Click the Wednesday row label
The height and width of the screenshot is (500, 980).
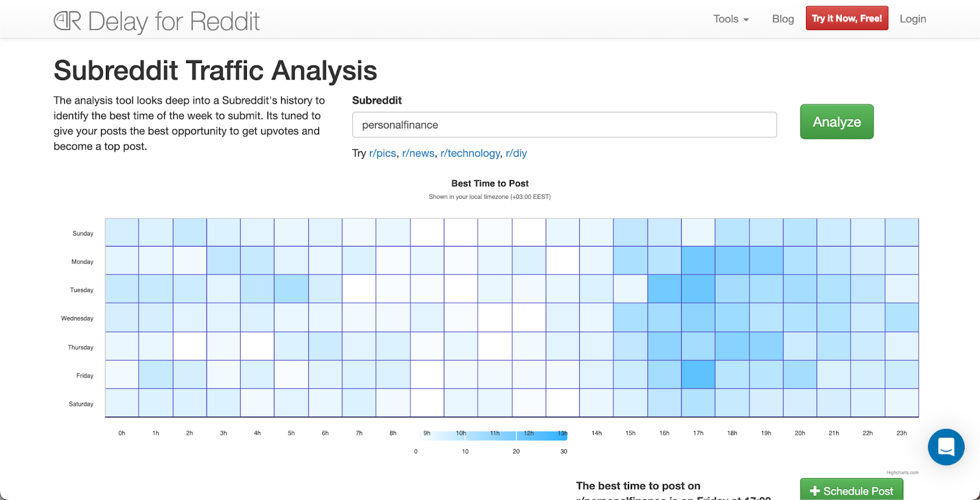click(77, 318)
